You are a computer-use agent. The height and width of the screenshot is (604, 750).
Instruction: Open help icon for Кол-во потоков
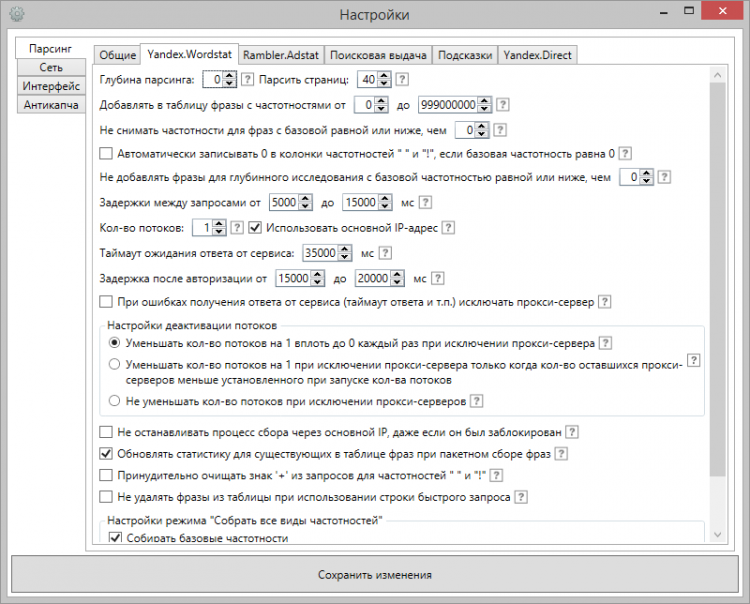237,228
